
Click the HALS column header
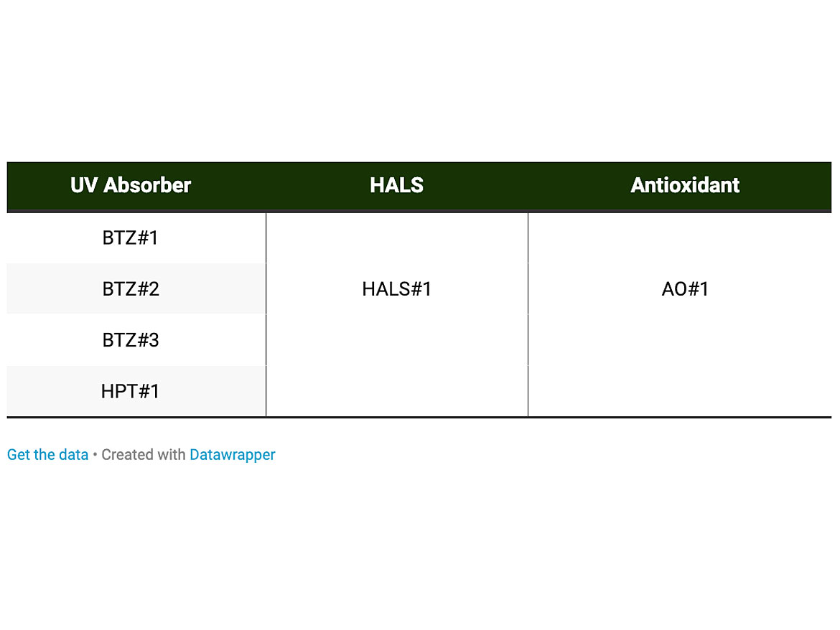click(x=396, y=185)
